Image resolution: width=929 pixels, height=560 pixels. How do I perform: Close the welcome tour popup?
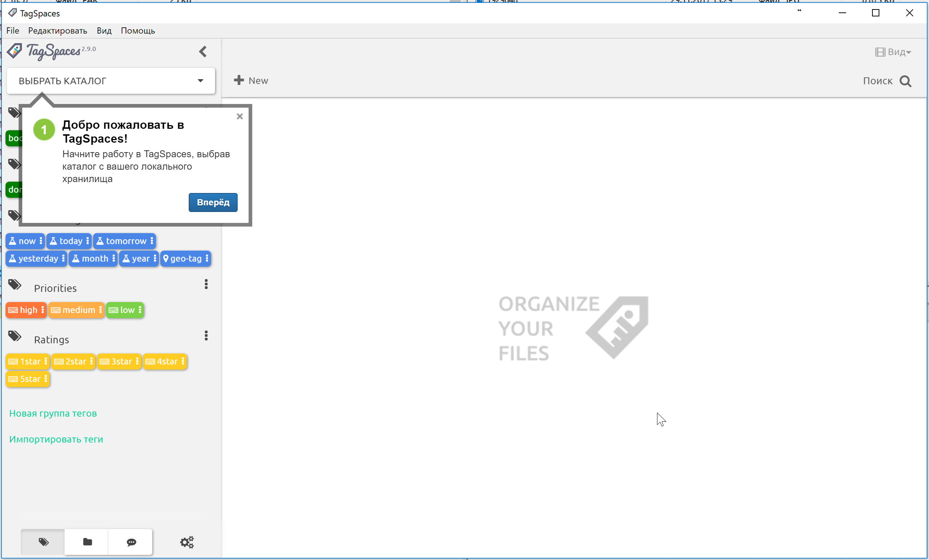[x=240, y=116]
